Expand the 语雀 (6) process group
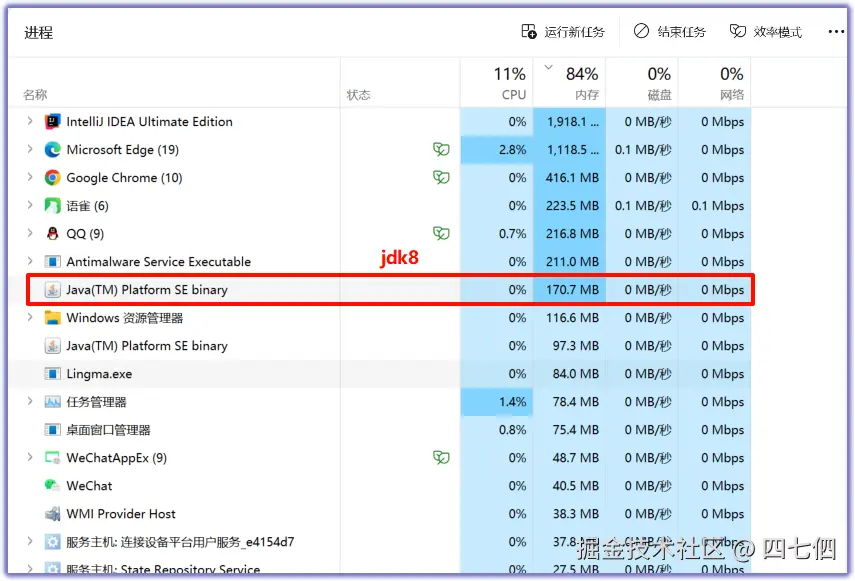 [30, 205]
